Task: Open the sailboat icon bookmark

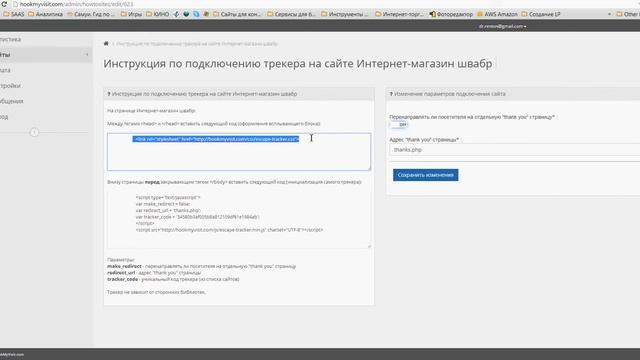Action: [x=176, y=14]
